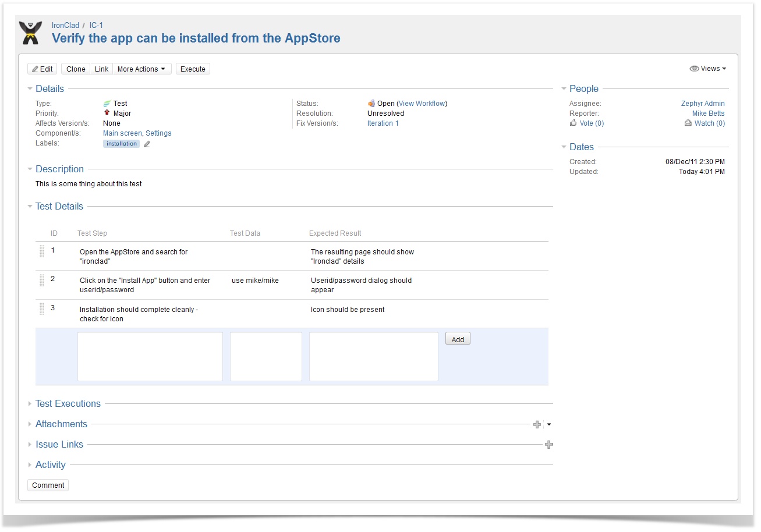Click the Clone button
The image size is (761, 532).
tap(76, 69)
